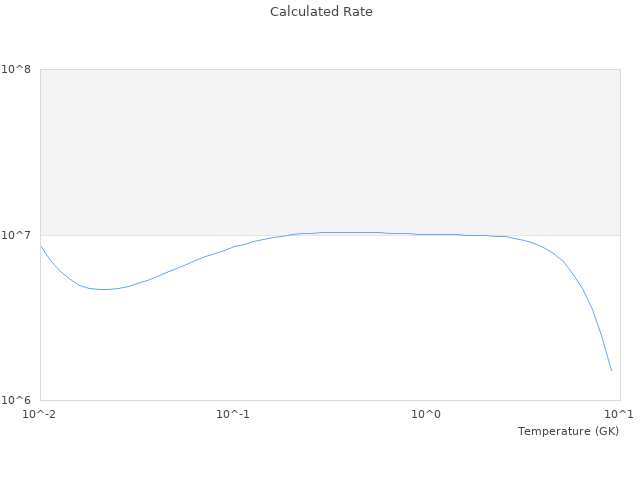Click the blue curve above the 10^0 tick
640x480 pixels.
(427, 234)
